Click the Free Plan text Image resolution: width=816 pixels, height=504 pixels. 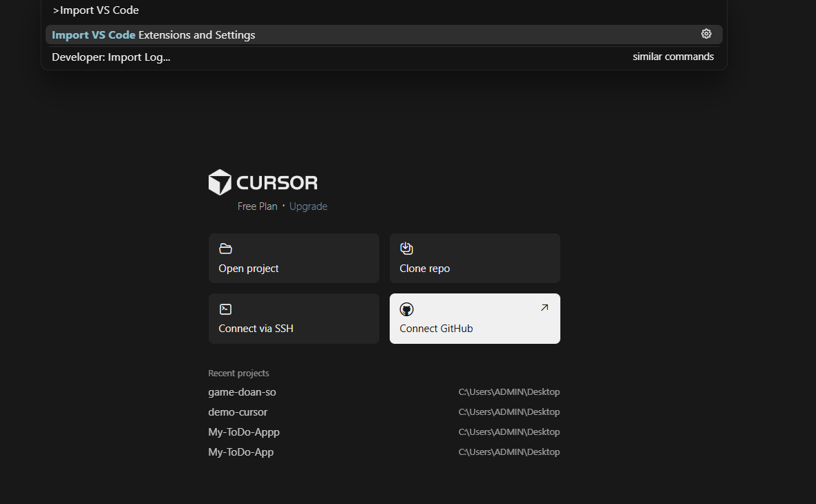pos(258,206)
